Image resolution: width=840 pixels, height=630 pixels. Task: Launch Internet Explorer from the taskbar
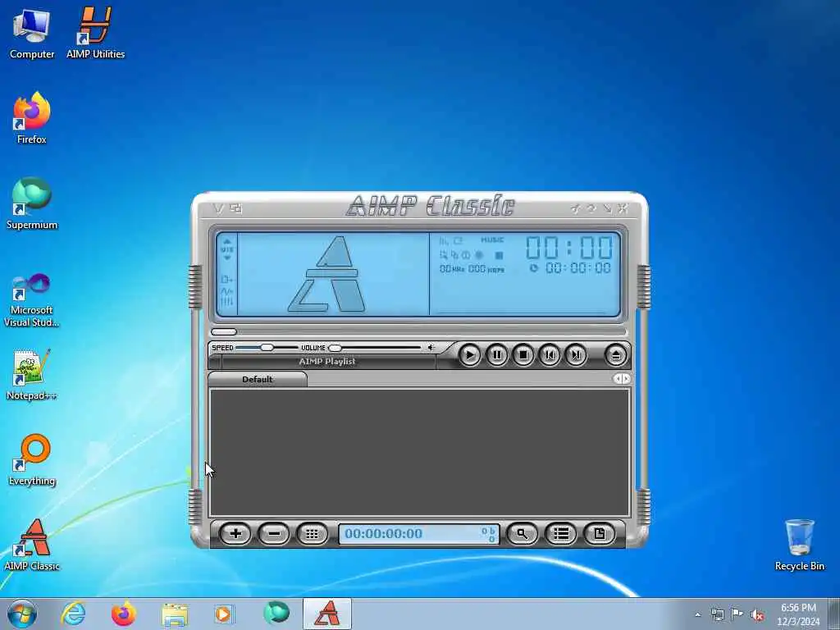[x=73, y=614]
